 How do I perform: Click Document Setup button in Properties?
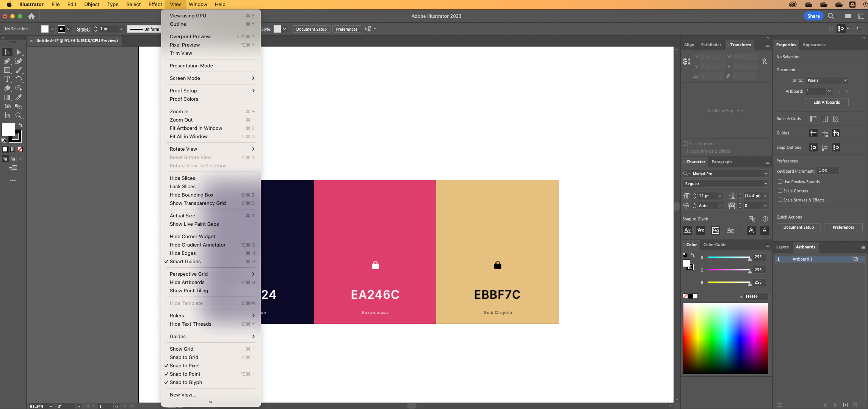(x=799, y=227)
